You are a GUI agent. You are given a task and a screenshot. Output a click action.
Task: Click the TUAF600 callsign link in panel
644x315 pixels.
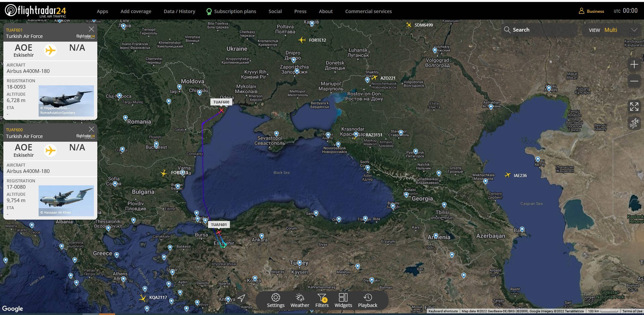pyautogui.click(x=14, y=130)
